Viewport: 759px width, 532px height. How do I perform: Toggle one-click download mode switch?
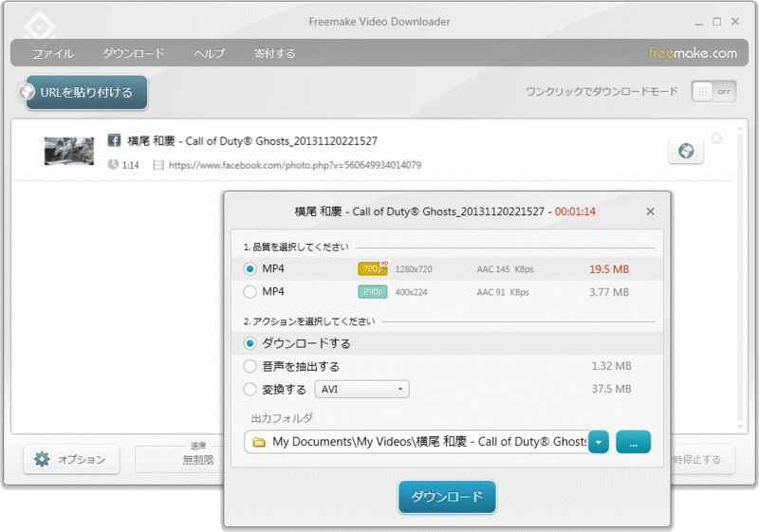click(714, 91)
